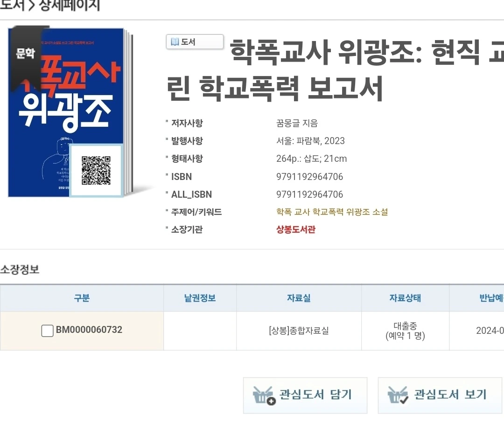This screenshot has width=504, height=422.
Task: Click the basket checkmark icon for 관심도서 보기
Action: coord(398,395)
